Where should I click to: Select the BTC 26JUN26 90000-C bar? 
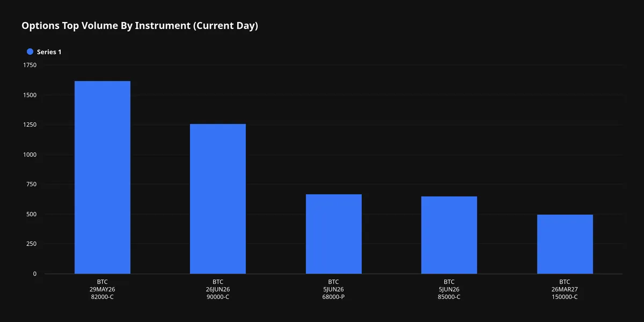(x=218, y=199)
